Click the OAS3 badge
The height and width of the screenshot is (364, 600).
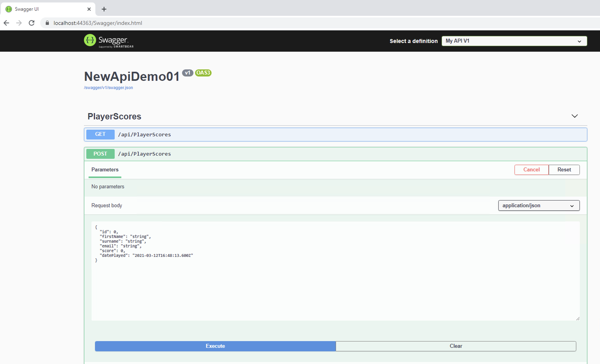(203, 73)
